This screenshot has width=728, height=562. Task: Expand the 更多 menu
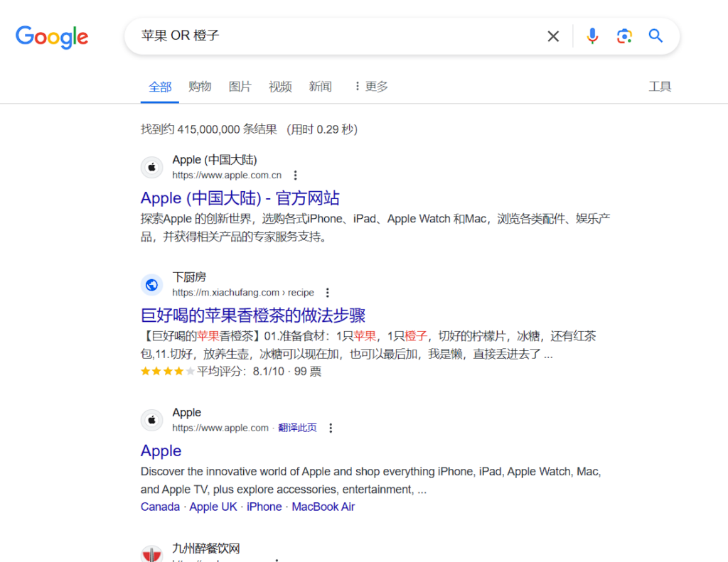pyautogui.click(x=371, y=86)
